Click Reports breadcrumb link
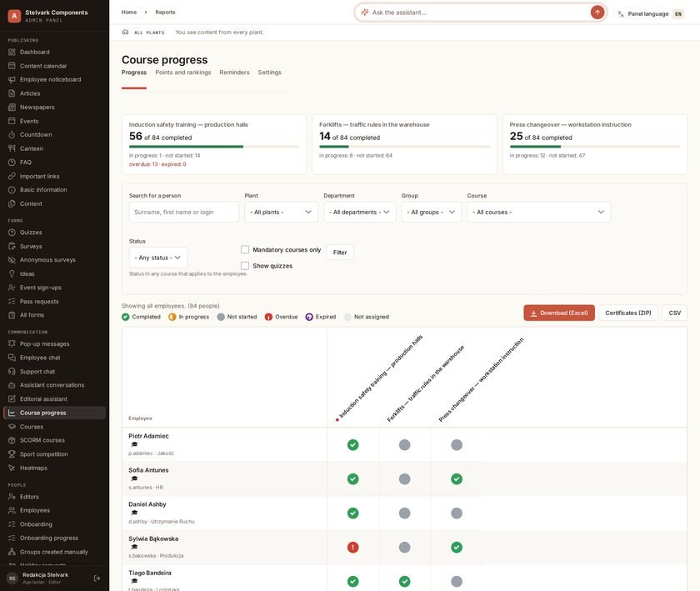 165,12
